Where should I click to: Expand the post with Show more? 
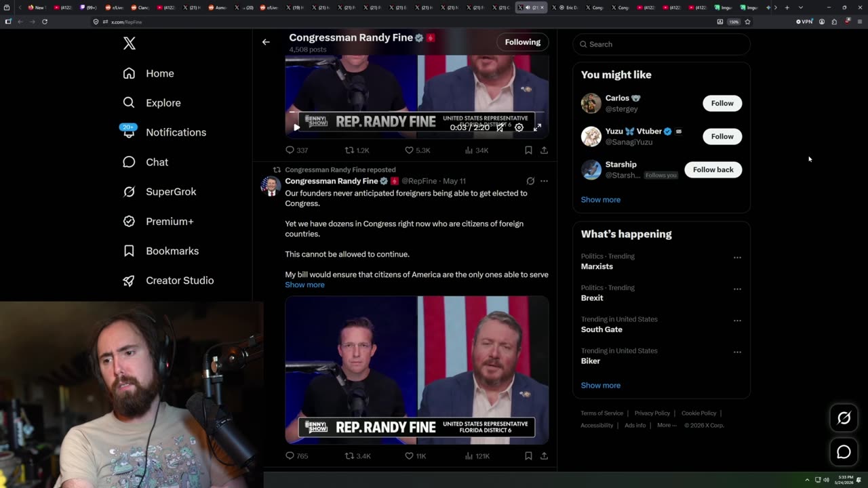click(x=304, y=285)
